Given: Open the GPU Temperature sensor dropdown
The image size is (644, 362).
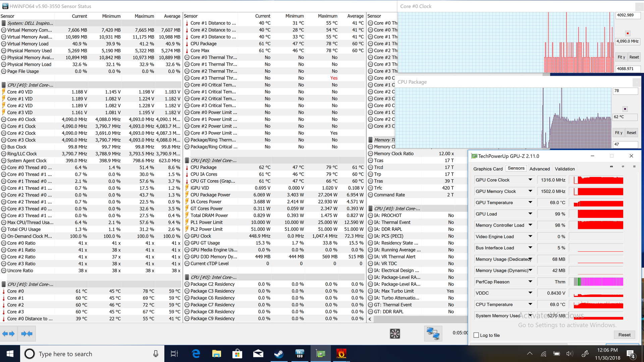Looking at the screenshot, I should pyautogui.click(x=530, y=202).
